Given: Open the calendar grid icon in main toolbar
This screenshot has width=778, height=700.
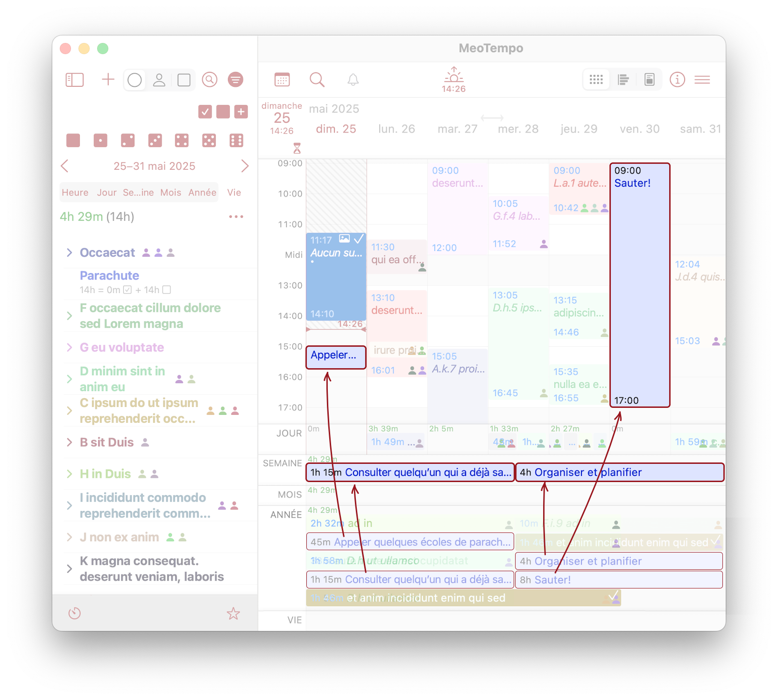Looking at the screenshot, I should tap(282, 80).
